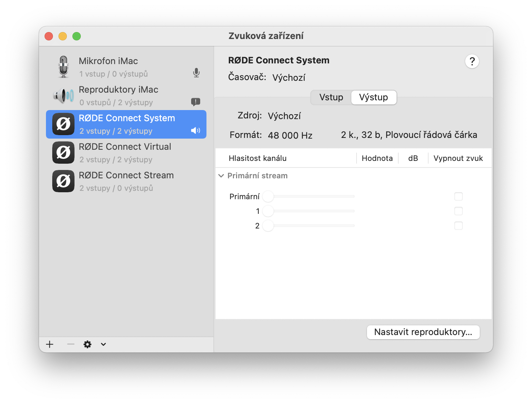This screenshot has height=404, width=532.
Task: Click the Reproduktory iMac speaker icon
Action: [x=63, y=95]
